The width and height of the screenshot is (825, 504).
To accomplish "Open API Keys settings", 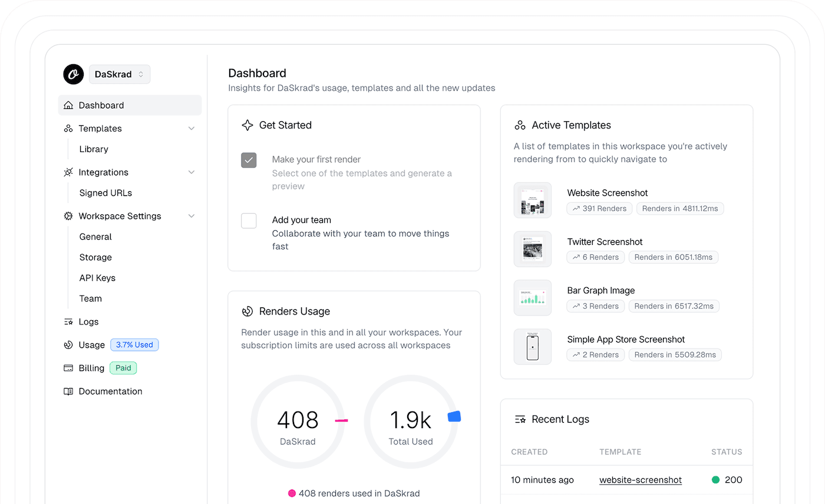I will point(97,278).
